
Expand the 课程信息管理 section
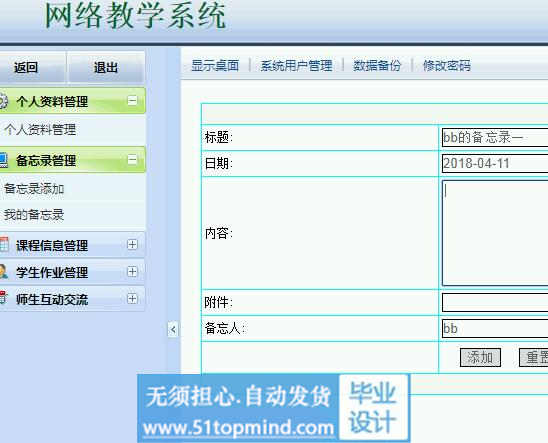[132, 244]
